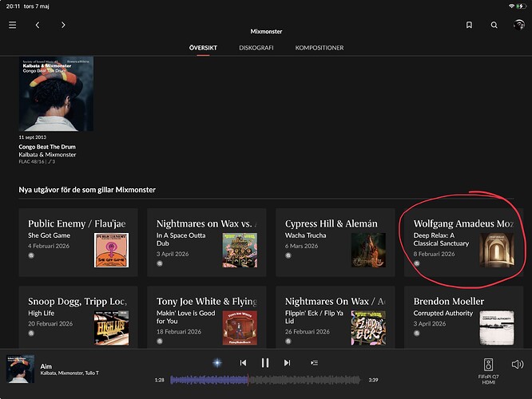Seek within the waveform progress bar
The width and height of the screenshot is (532, 399).
pos(265,380)
